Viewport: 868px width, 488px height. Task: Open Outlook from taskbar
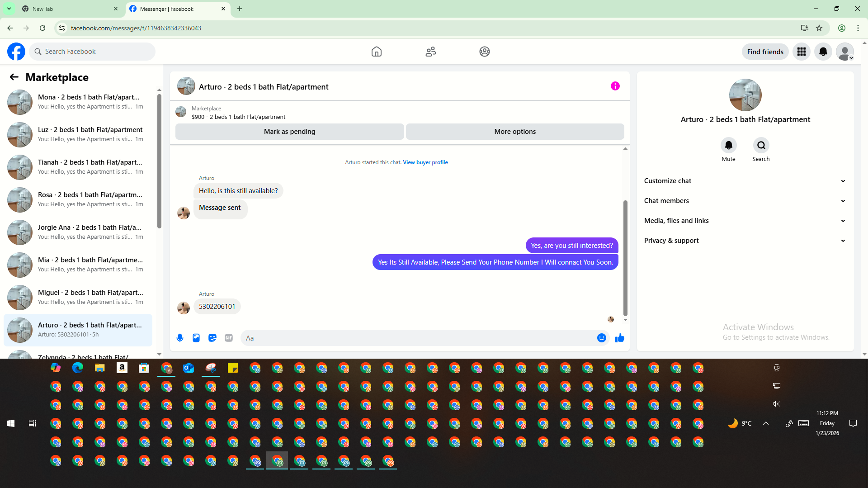click(189, 368)
